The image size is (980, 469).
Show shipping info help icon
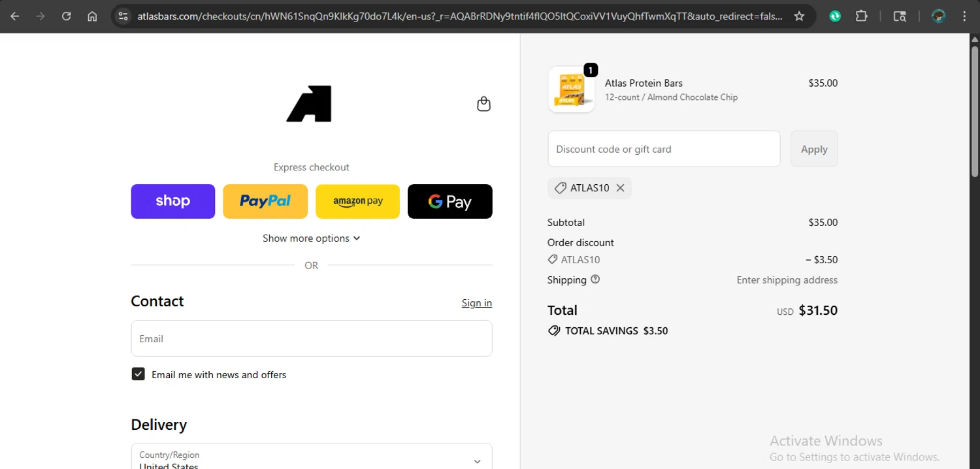pyautogui.click(x=595, y=280)
